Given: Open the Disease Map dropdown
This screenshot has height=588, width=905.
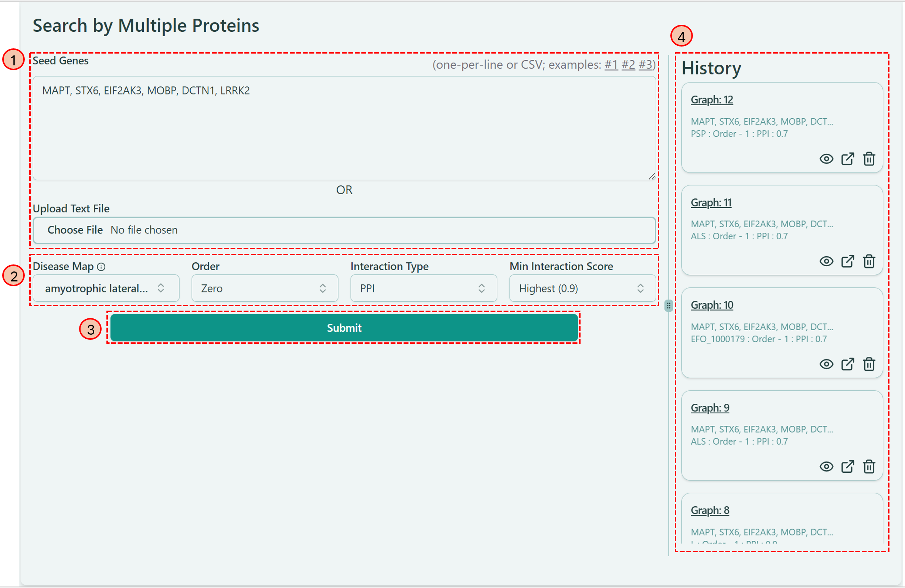Looking at the screenshot, I should 106,288.
